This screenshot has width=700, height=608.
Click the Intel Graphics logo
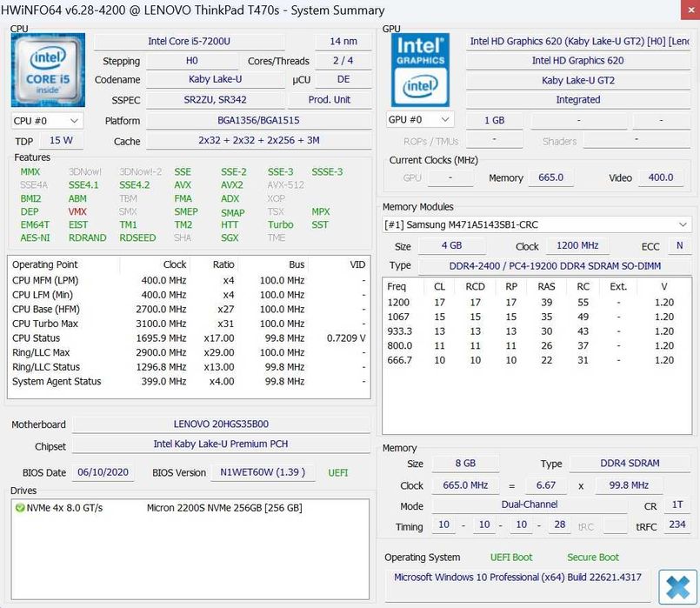[420, 70]
